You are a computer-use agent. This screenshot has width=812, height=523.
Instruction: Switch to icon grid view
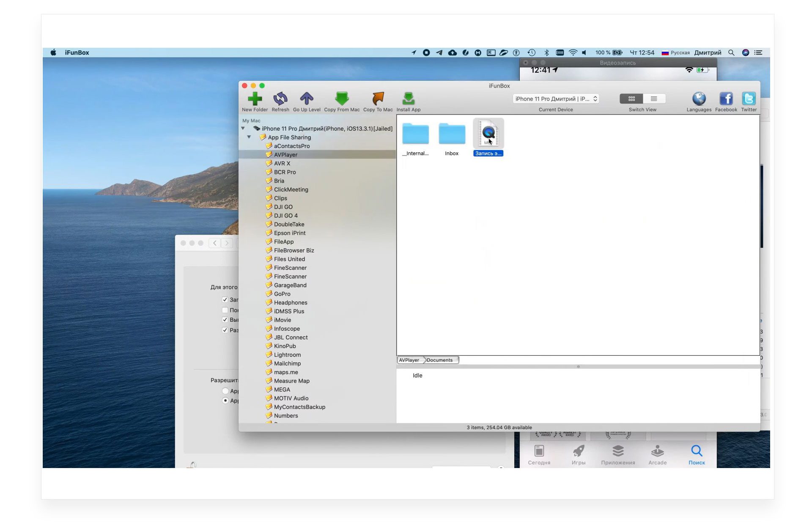[631, 99]
